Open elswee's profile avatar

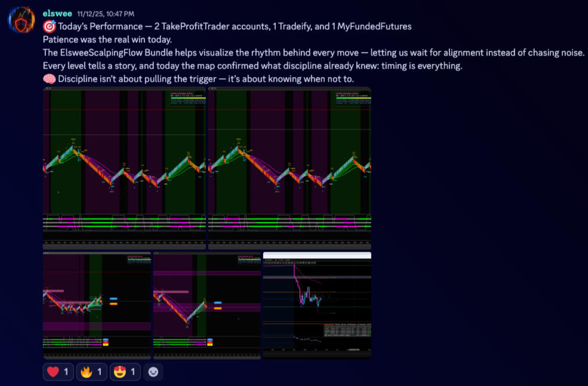[x=20, y=20]
